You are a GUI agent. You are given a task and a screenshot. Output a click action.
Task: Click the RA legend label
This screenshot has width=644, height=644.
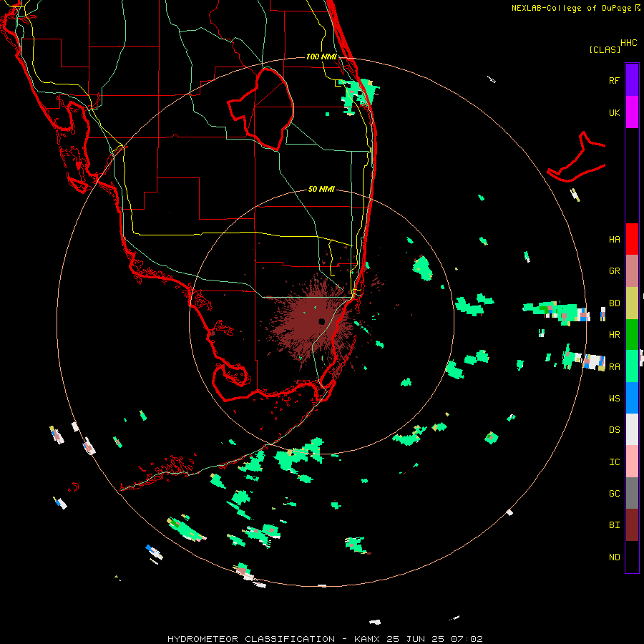click(x=614, y=367)
